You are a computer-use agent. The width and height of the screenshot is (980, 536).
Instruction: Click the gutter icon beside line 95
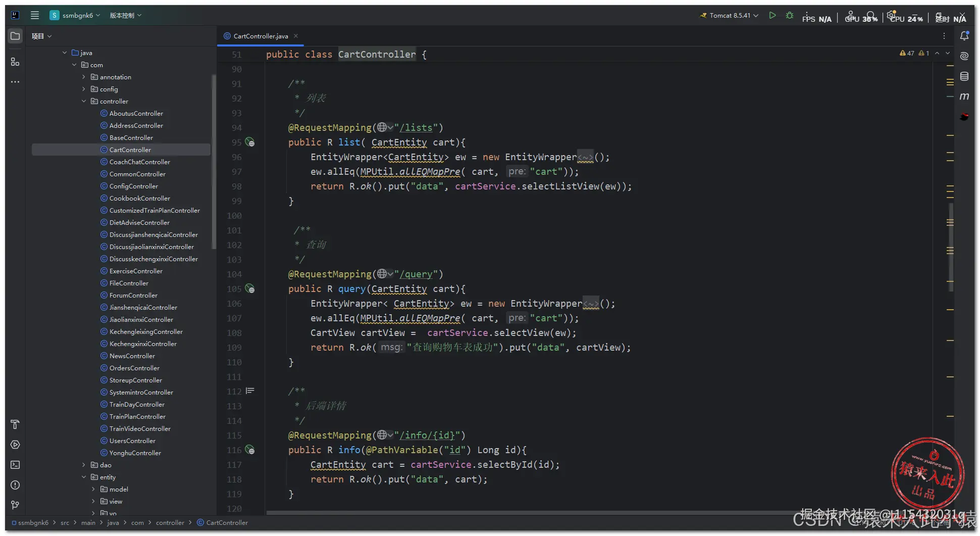[250, 142]
